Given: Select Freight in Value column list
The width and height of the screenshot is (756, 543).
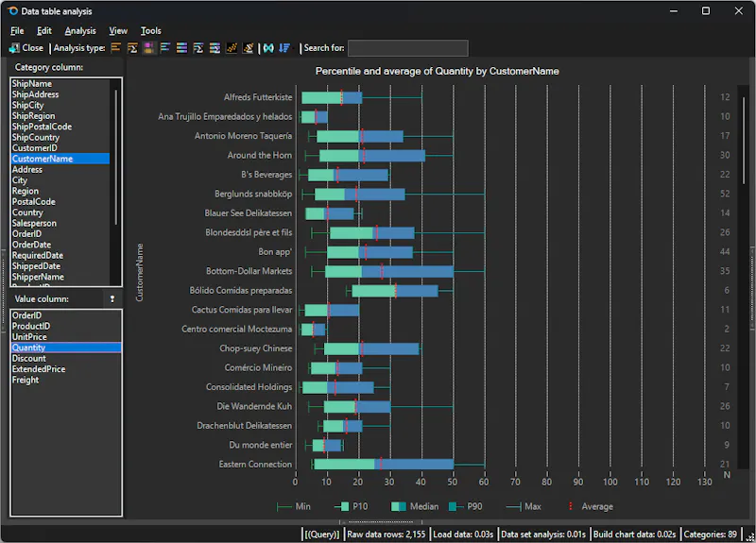Looking at the screenshot, I should click(x=66, y=380).
